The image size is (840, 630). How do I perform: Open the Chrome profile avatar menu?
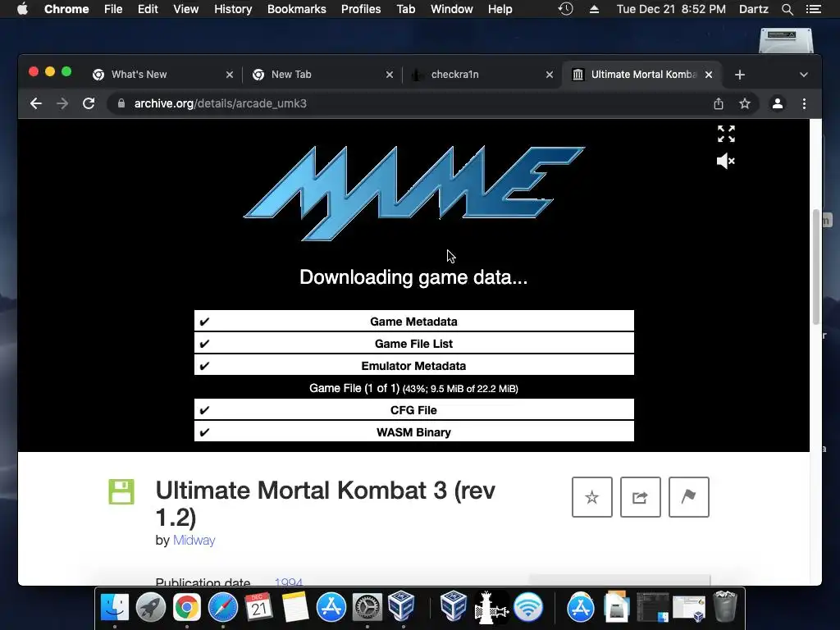point(778,103)
